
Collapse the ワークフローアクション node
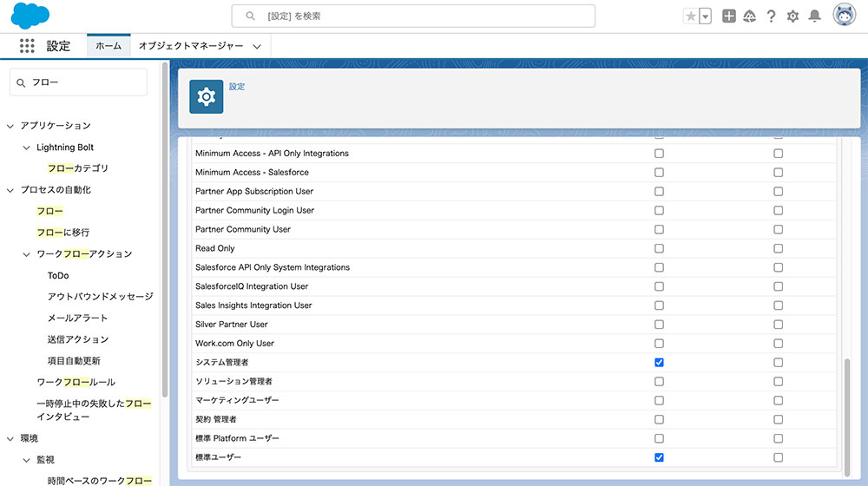coord(26,254)
